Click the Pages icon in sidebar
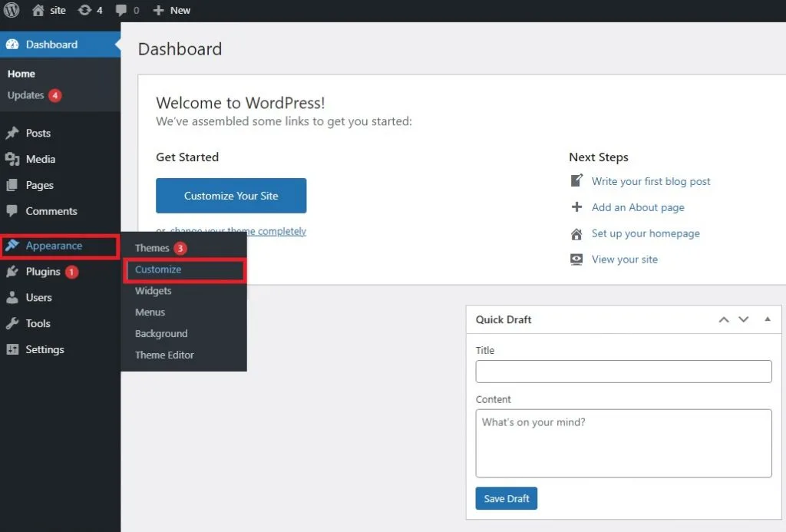 [x=12, y=185]
